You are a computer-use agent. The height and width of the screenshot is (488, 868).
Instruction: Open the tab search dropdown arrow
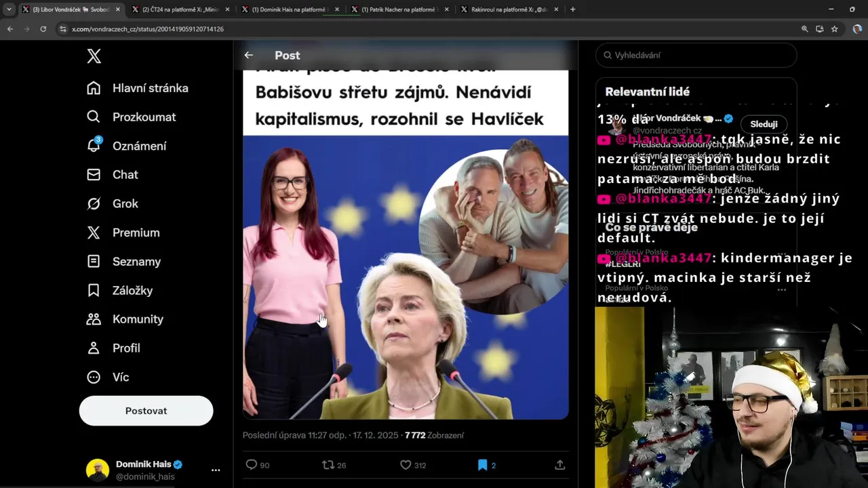pyautogui.click(x=9, y=9)
